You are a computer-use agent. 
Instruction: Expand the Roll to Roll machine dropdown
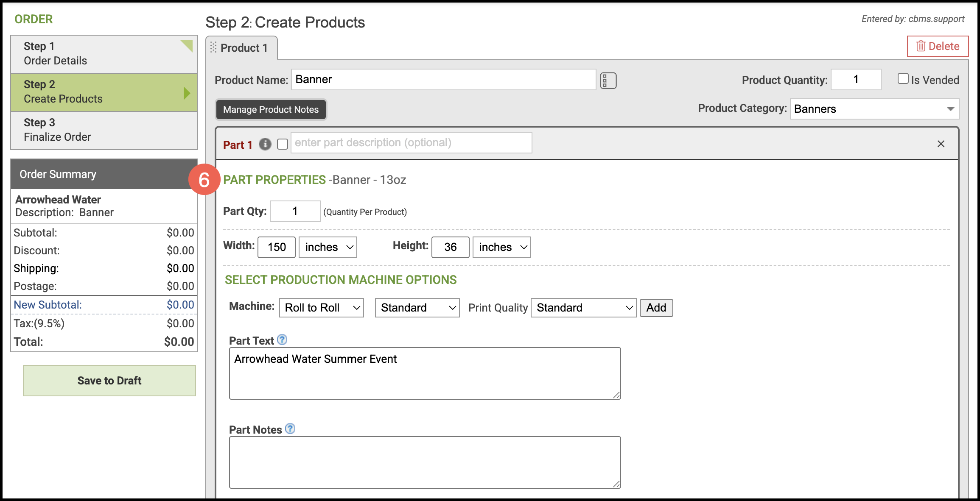321,308
